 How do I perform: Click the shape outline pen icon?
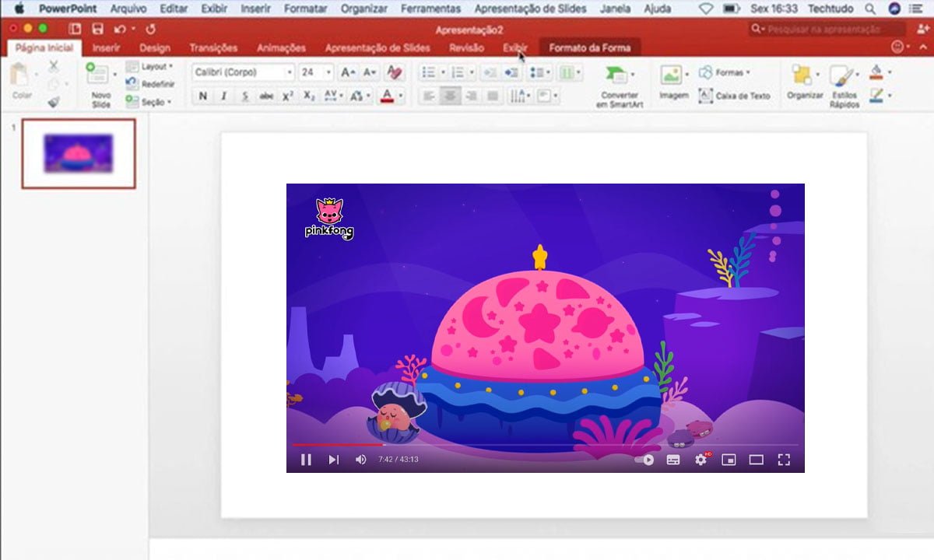click(876, 96)
